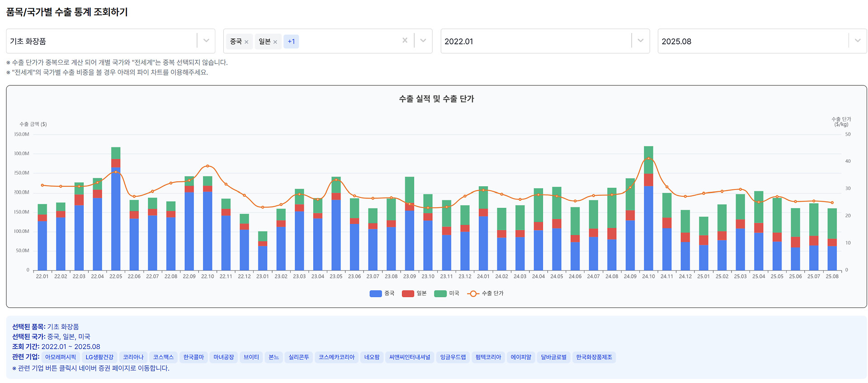Clear all selected countries with X icon
Viewport: 868px width, 383px height.
[x=405, y=41]
